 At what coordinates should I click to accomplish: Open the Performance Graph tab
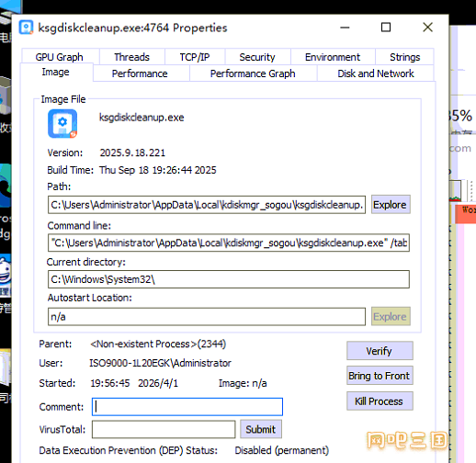pos(253,73)
